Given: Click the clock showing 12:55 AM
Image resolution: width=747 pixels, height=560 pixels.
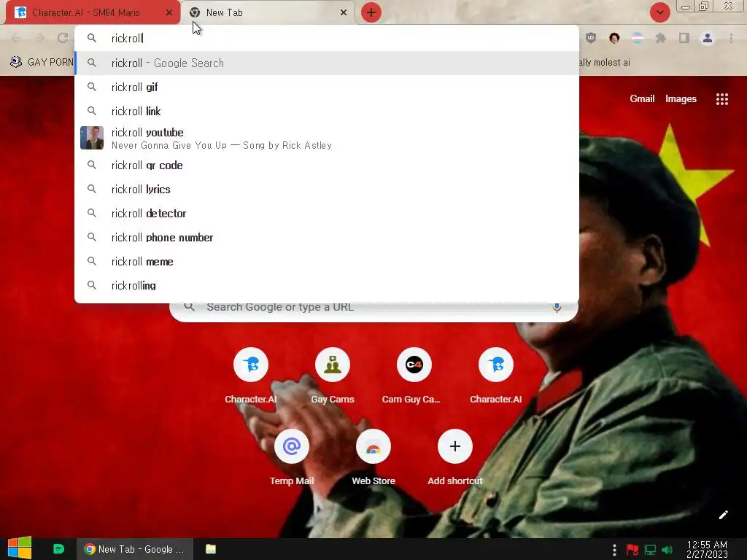Looking at the screenshot, I should [x=707, y=549].
